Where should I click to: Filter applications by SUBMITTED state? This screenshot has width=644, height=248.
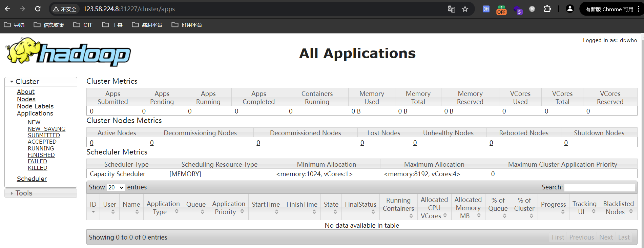tap(44, 135)
